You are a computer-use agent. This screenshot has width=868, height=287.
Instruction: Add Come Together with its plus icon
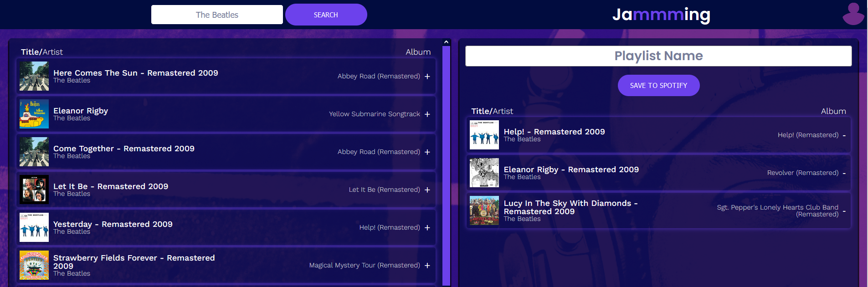(427, 152)
